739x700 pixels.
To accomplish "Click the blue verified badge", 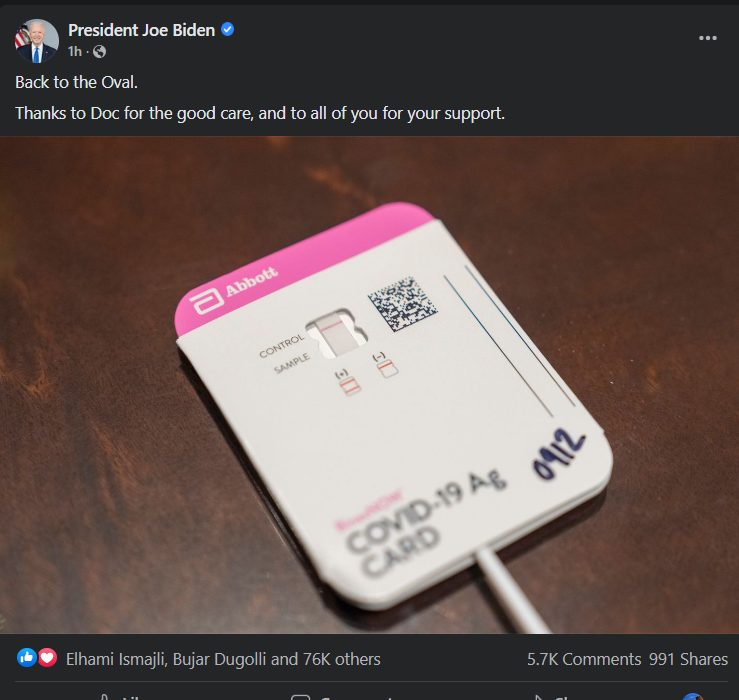I will 228,29.
